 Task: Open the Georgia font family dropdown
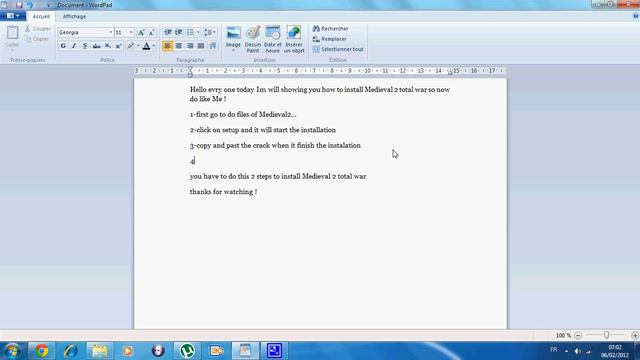[x=110, y=32]
